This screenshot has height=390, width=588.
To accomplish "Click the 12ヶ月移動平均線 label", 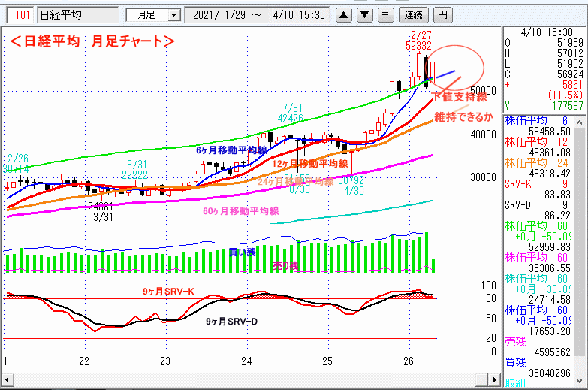I will pos(310,164).
